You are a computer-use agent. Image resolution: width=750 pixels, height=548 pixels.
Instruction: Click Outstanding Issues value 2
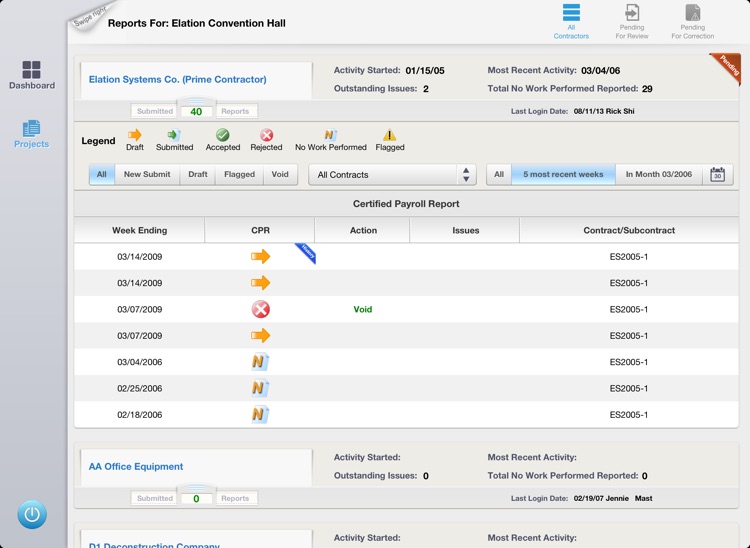coord(426,88)
